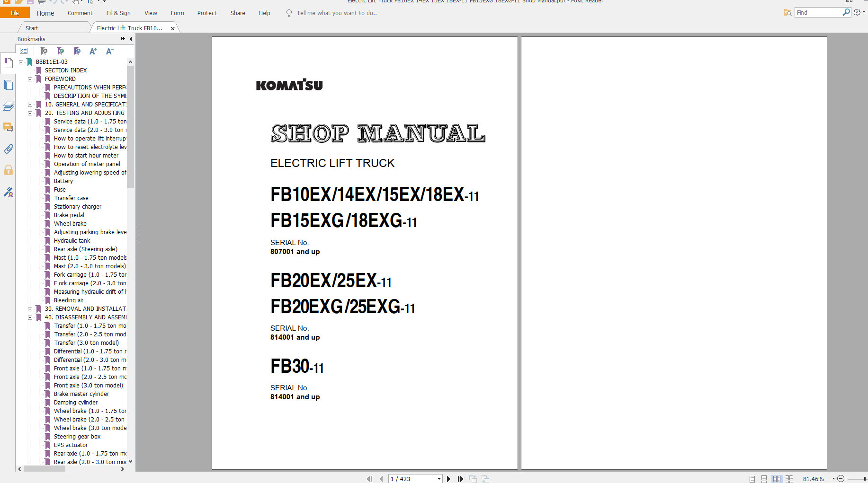Collapse the BBB11E1-03 root bookmark

coord(21,62)
